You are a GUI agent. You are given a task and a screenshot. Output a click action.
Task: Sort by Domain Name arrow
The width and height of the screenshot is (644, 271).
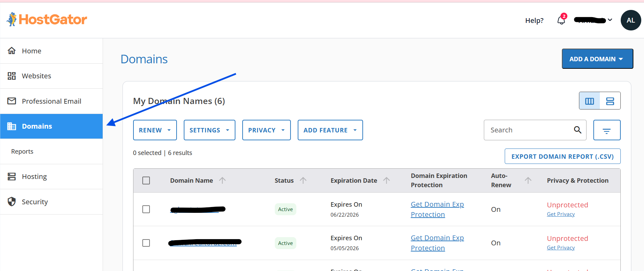coord(222,180)
